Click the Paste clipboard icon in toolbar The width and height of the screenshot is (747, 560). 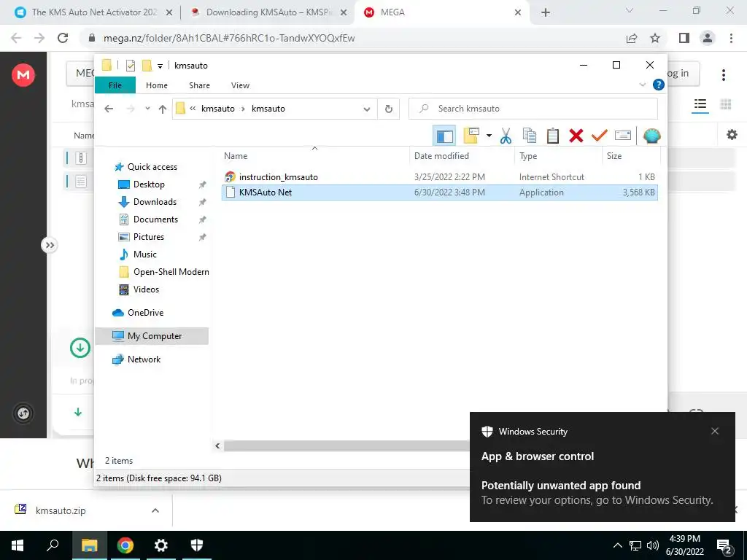[x=553, y=136]
